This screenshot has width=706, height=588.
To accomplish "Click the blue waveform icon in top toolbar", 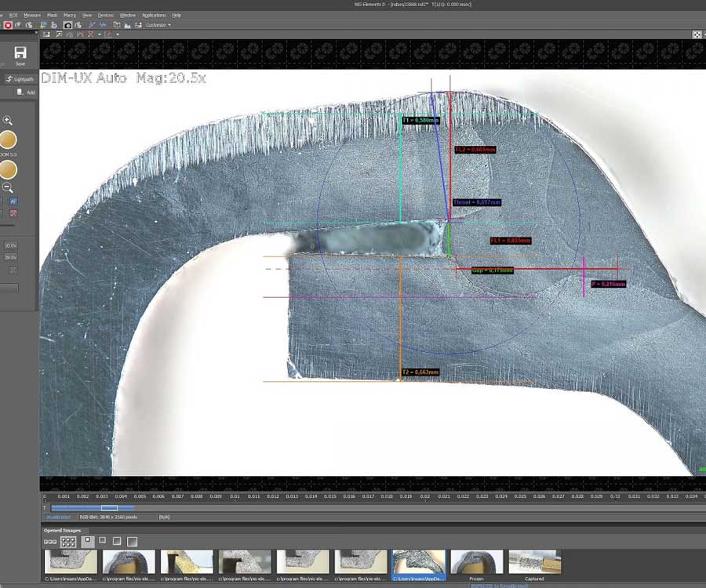I will pyautogui.click(x=103, y=25).
